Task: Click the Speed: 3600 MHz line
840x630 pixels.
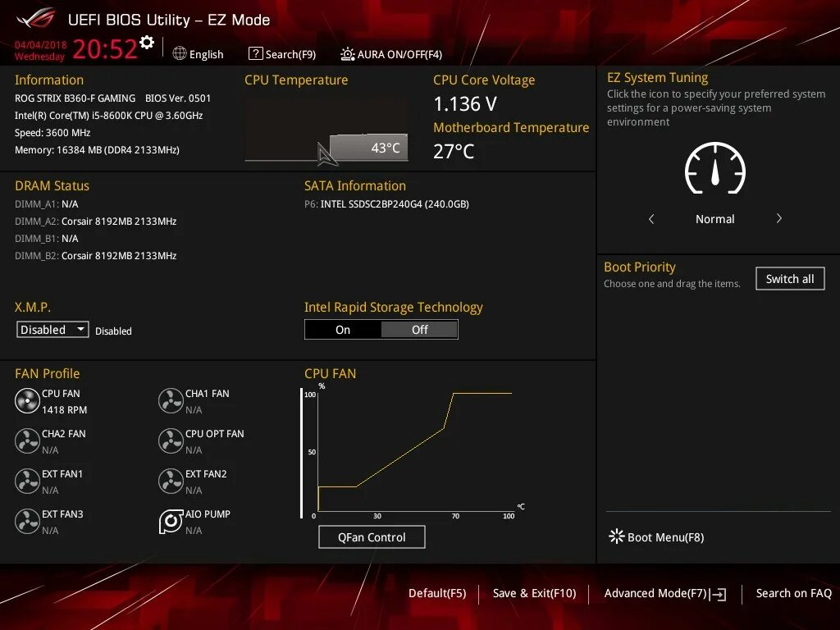Action: tap(52, 132)
